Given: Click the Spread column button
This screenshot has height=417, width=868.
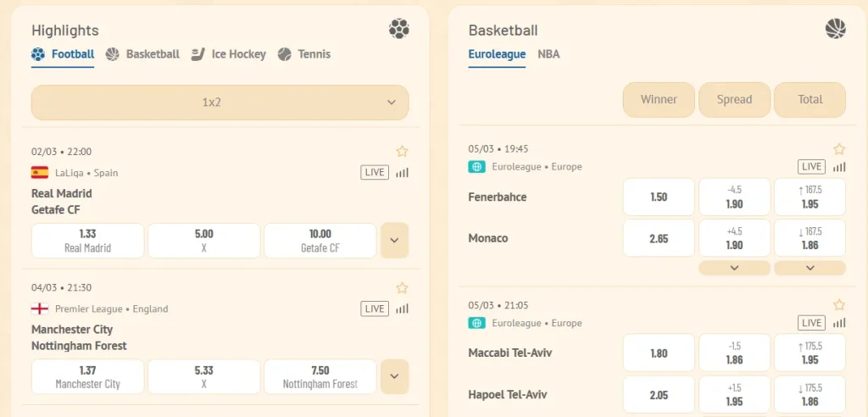Looking at the screenshot, I should [x=735, y=100].
